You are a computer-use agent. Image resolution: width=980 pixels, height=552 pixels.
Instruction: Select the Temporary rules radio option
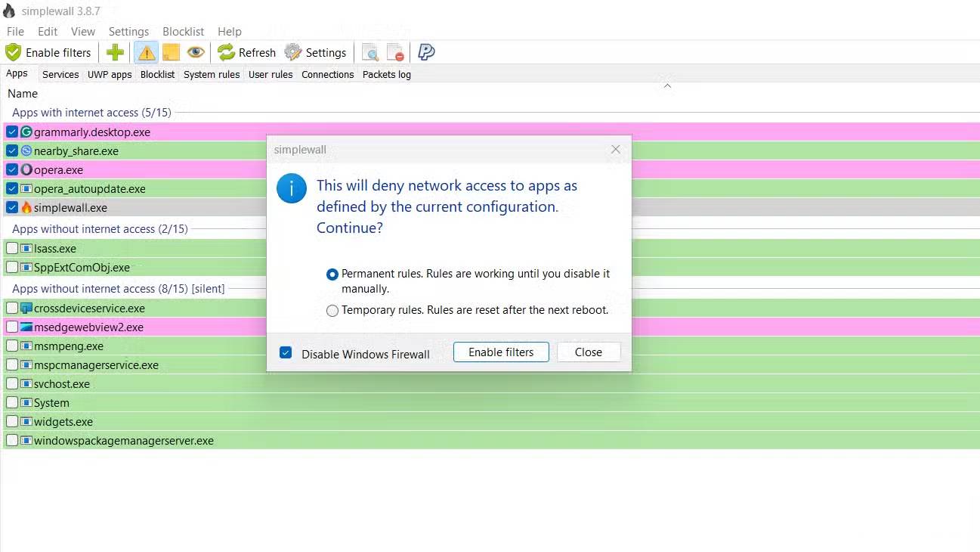[x=332, y=311]
